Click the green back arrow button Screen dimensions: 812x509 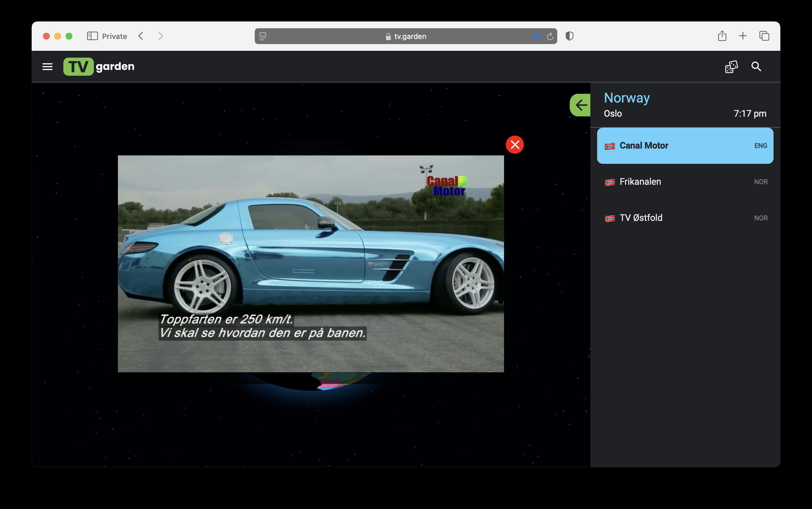click(x=580, y=105)
